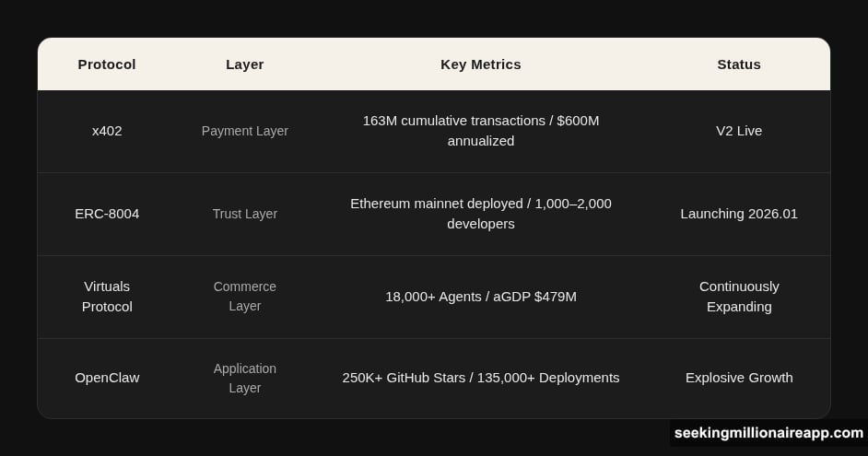This screenshot has height=456, width=868.
Task: Open the seekingmillionaireapp.com watermark link
Action: pyautogui.click(x=768, y=433)
